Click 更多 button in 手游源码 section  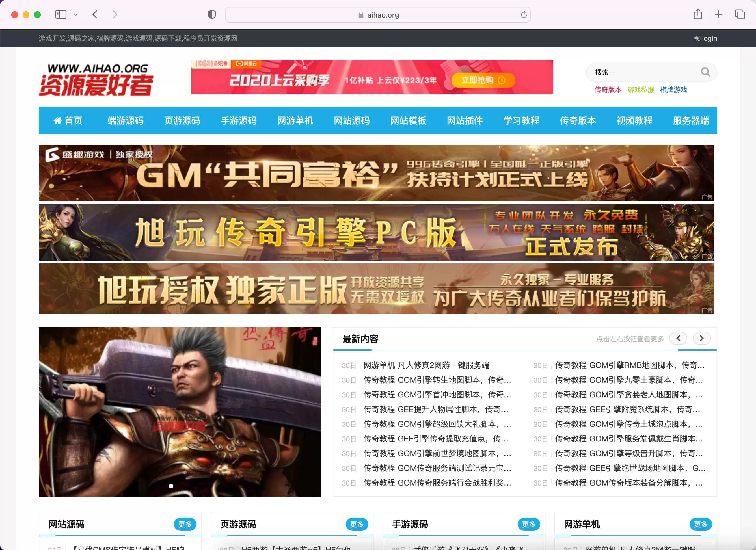tap(529, 524)
